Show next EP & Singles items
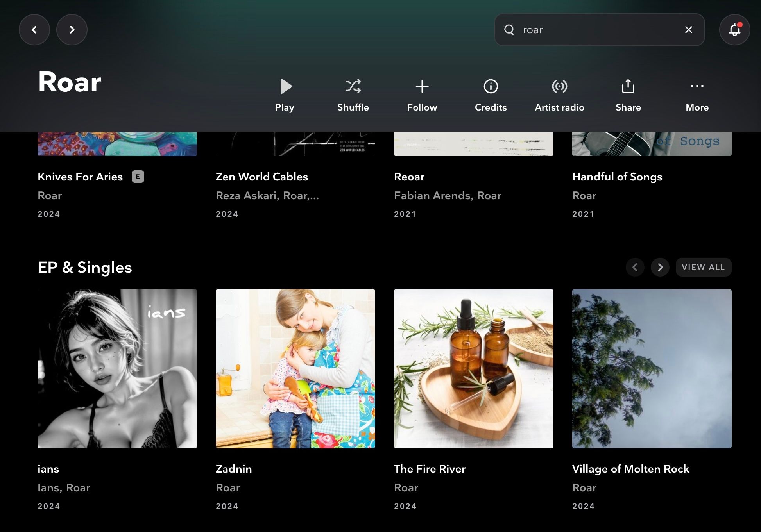The height and width of the screenshot is (532, 761). [660, 267]
